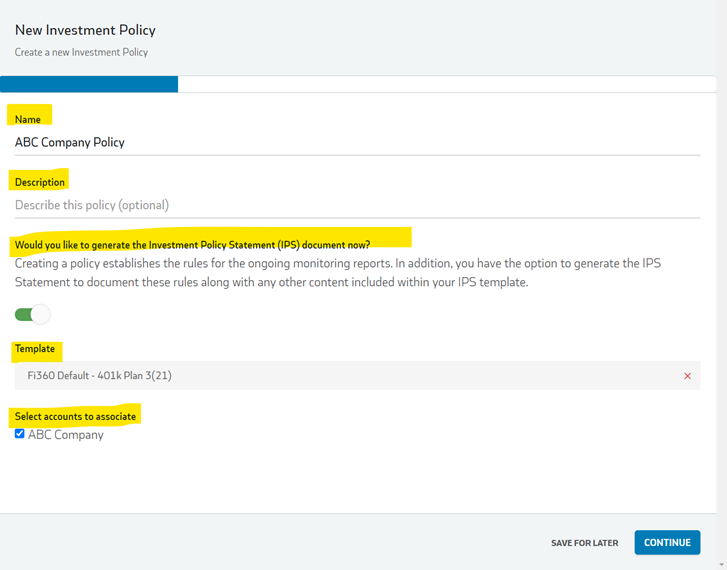
Task: Uncheck the ABC Company account checkbox
Action: (x=19, y=434)
